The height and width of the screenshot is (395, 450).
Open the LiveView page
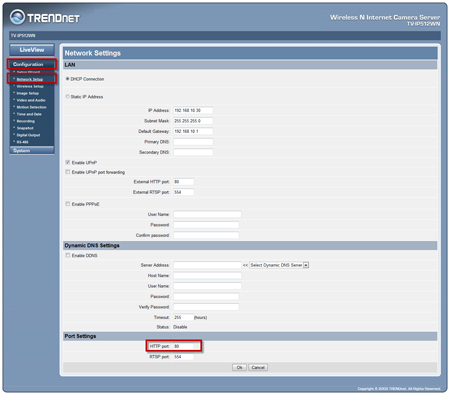[32, 50]
